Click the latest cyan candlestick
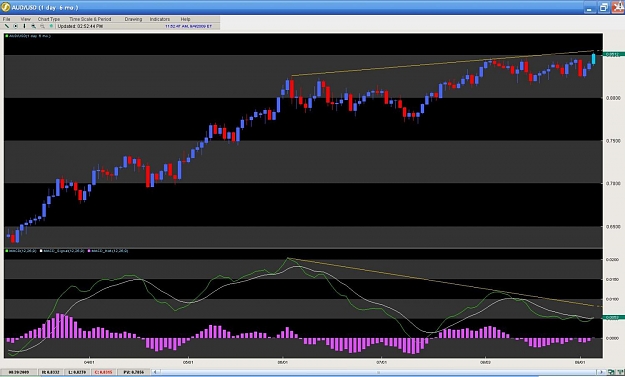 pos(594,59)
